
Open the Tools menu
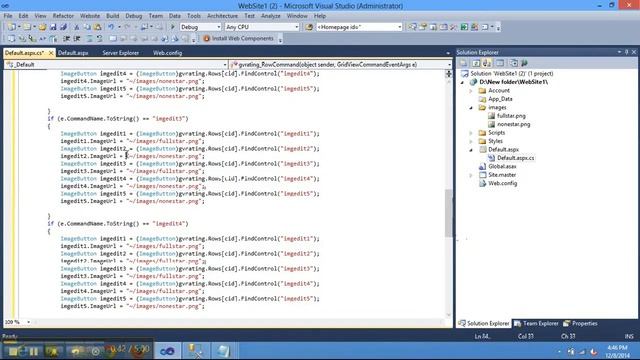click(194, 16)
